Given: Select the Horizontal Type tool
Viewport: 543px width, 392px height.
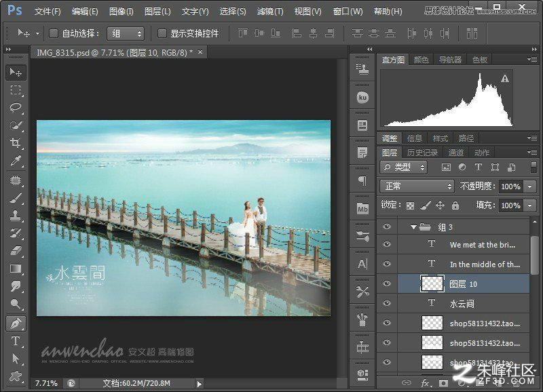Looking at the screenshot, I should click(x=16, y=340).
